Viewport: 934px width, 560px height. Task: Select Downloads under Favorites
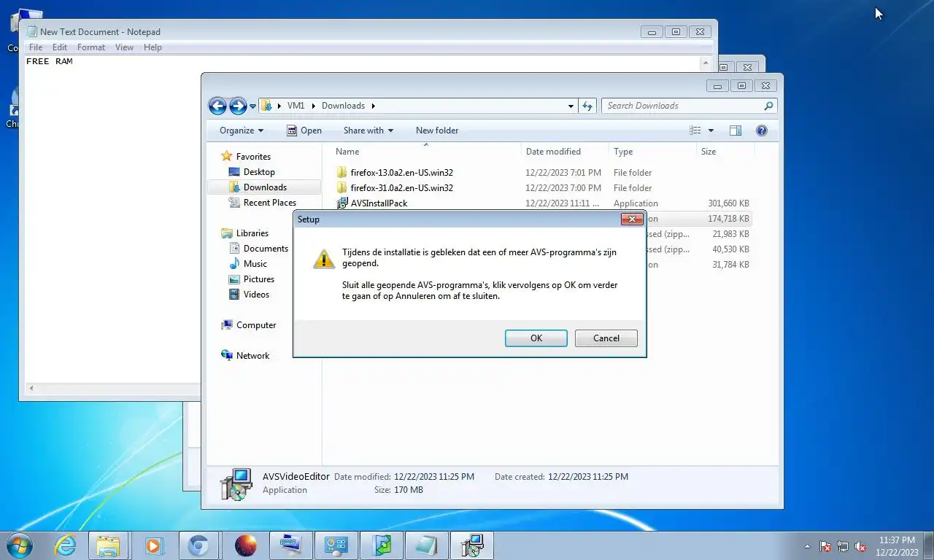click(265, 187)
